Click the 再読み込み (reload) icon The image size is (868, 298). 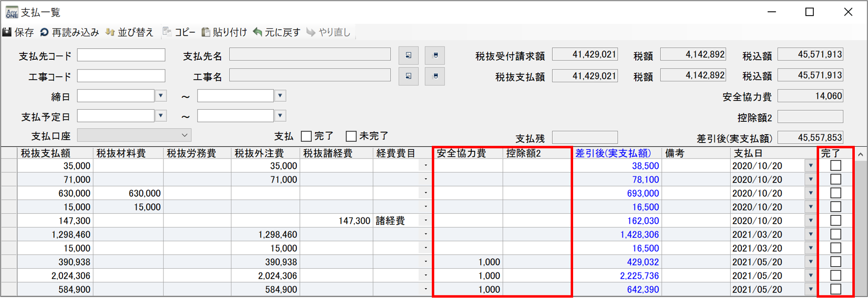[45, 32]
